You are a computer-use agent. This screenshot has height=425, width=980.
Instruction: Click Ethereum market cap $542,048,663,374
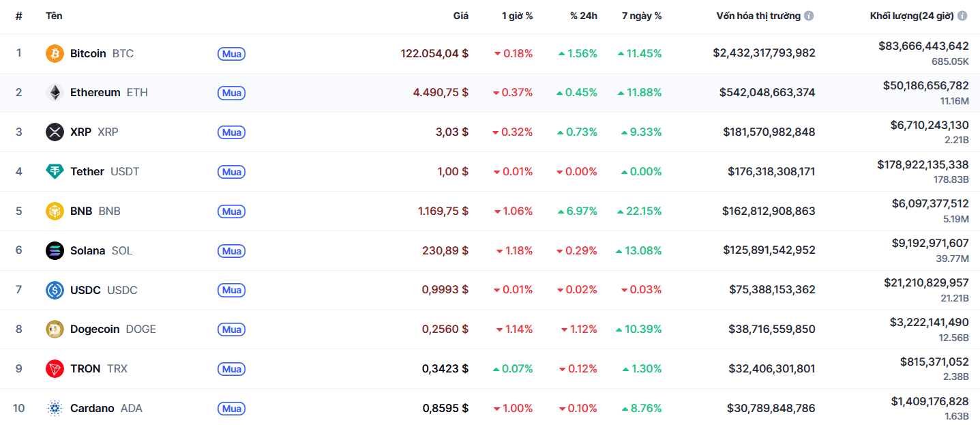point(767,93)
